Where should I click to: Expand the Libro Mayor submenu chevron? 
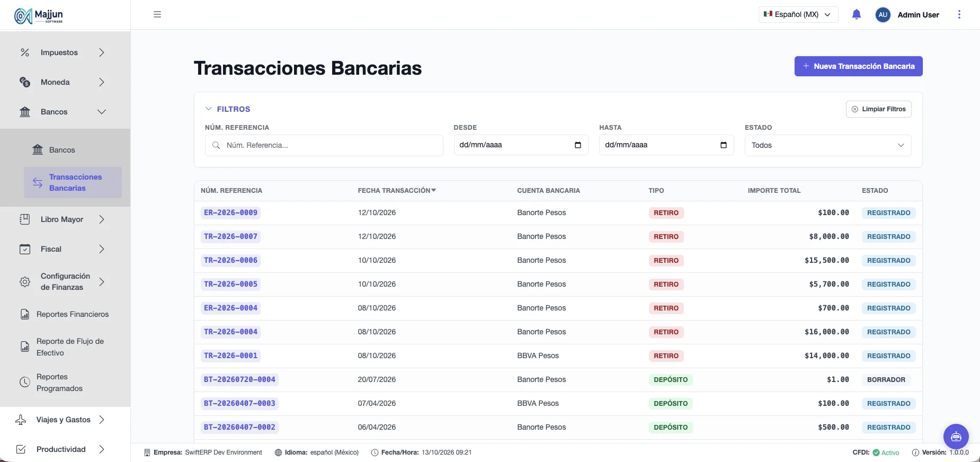(102, 219)
